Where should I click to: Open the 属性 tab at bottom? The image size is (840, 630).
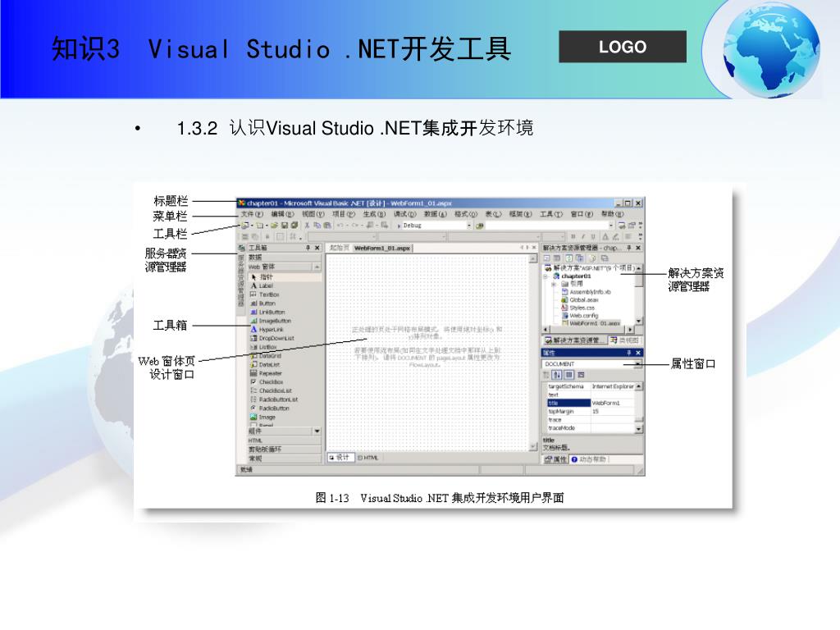point(556,459)
